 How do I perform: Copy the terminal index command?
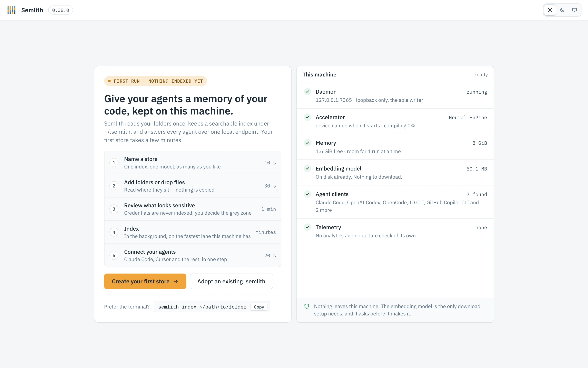click(259, 307)
